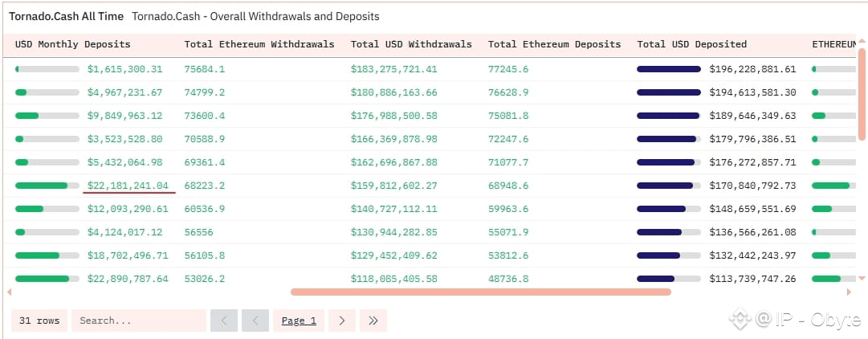
Task: Select USD withdrawals value $180,886,163.66
Action: tap(394, 92)
